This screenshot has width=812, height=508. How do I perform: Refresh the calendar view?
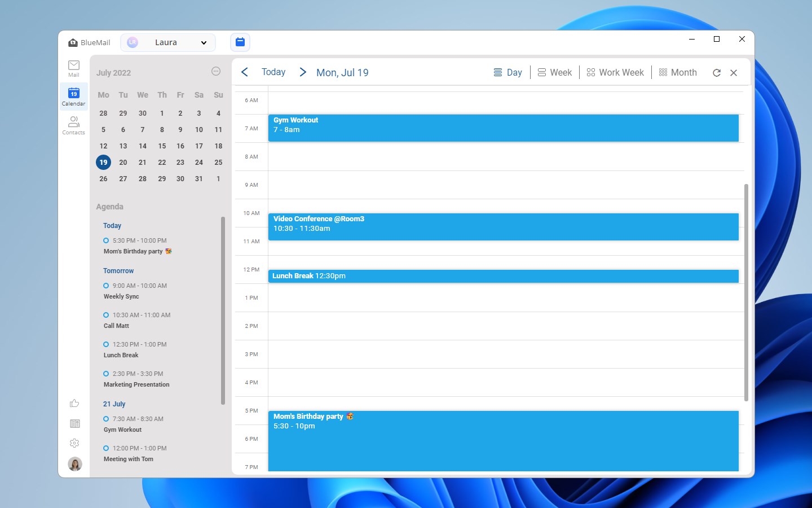click(716, 72)
